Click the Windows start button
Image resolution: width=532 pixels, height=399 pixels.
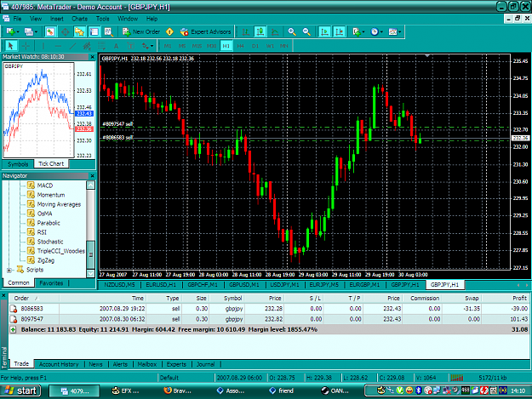pos(20,390)
